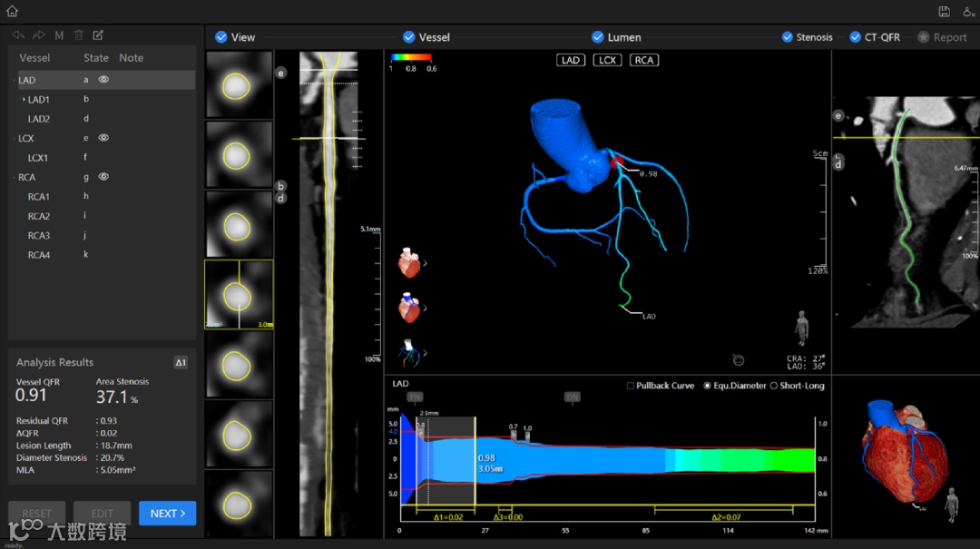Select the highlighted cross-section thumbnail
This screenshot has width=980, height=549.
click(x=239, y=294)
